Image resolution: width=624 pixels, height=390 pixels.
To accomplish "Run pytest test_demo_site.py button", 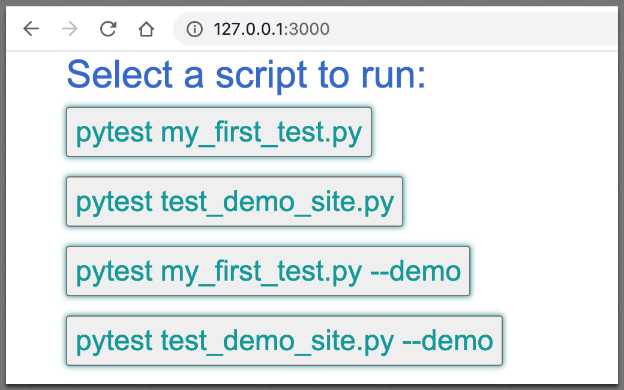I will coord(234,201).
